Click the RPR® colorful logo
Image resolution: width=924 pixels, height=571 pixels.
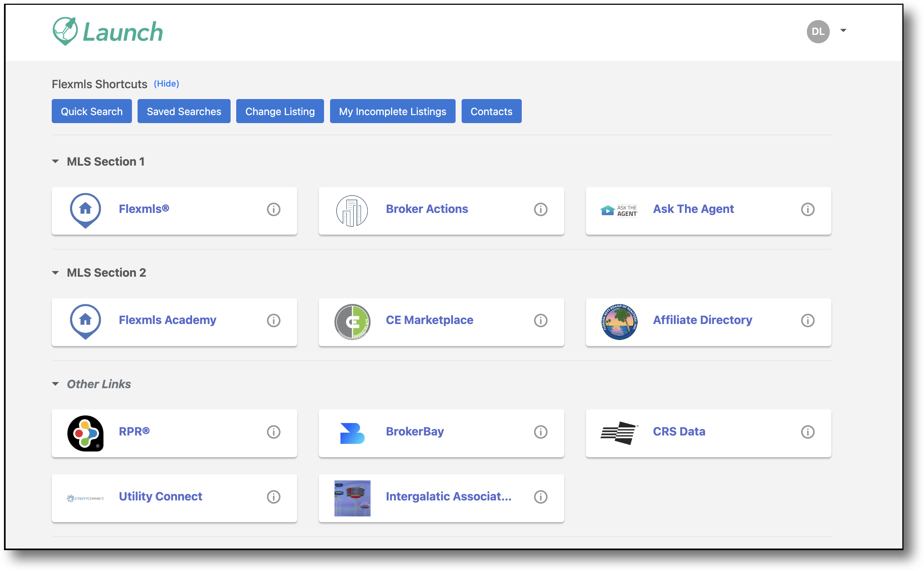85,433
